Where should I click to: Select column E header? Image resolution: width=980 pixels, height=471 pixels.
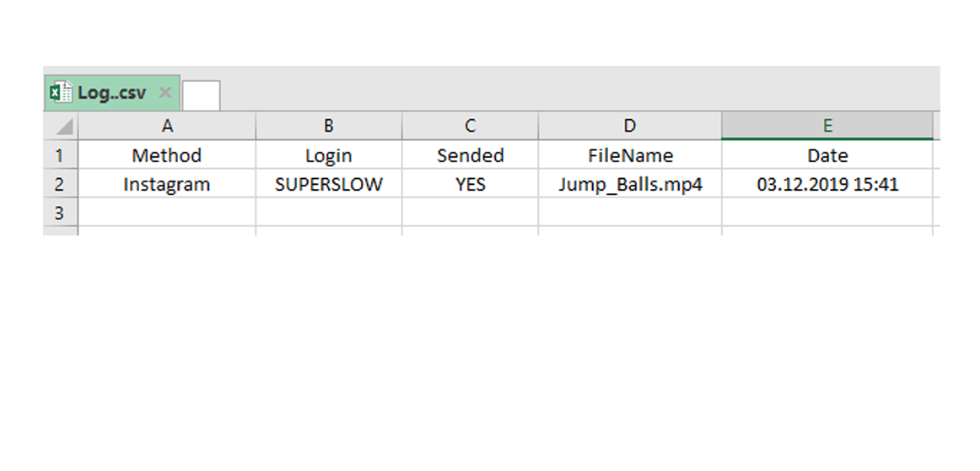(x=827, y=126)
